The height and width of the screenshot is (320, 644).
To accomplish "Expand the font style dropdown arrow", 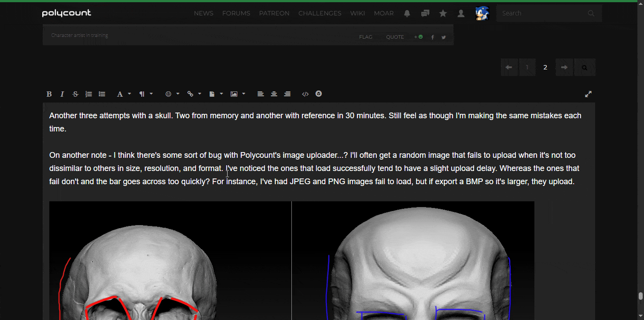I will click(129, 94).
